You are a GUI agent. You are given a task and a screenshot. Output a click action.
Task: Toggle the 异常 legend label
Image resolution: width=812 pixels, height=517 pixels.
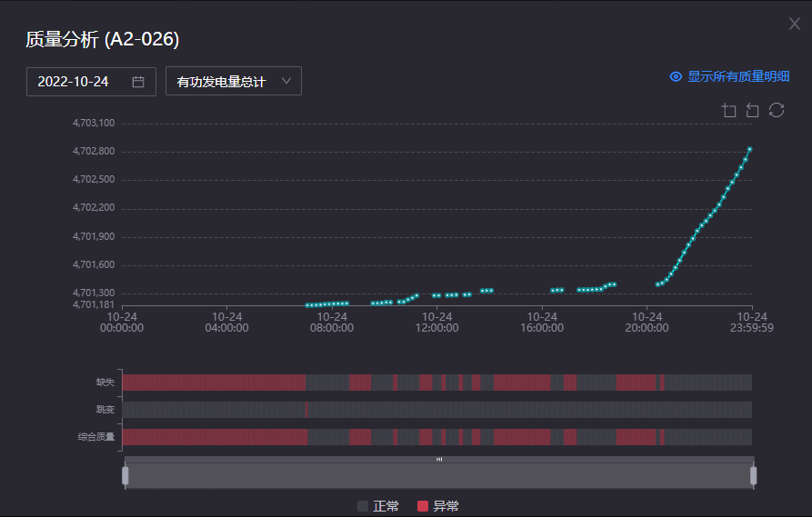point(446,506)
